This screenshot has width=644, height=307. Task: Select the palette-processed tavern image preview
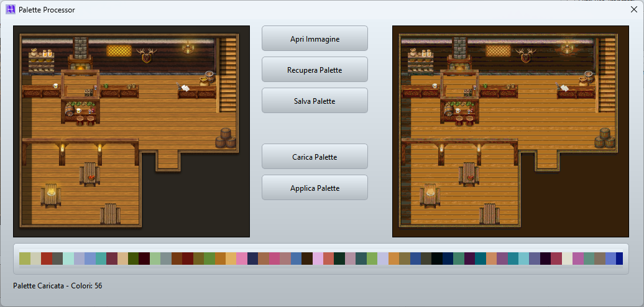510,131
